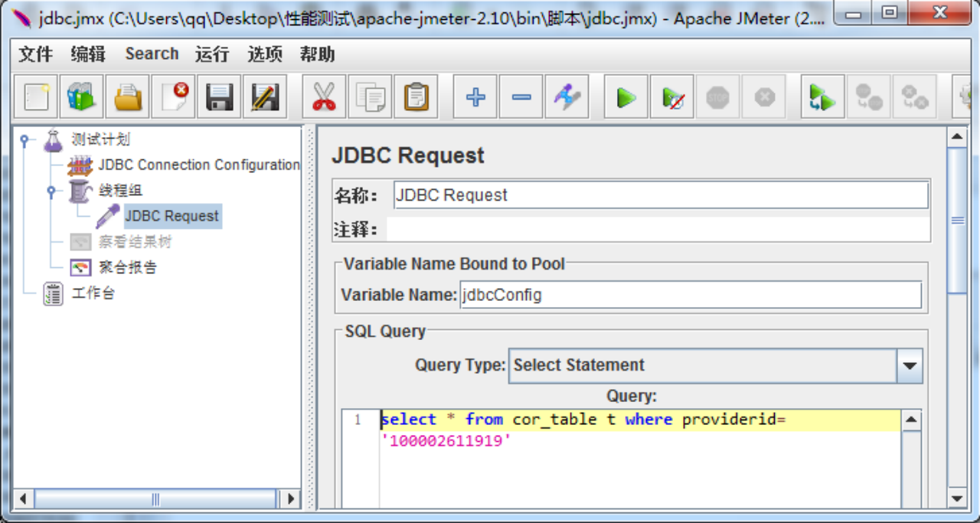Screen dimensions: 980x523
Task: Click Remote stop all icon
Action: (x=869, y=97)
